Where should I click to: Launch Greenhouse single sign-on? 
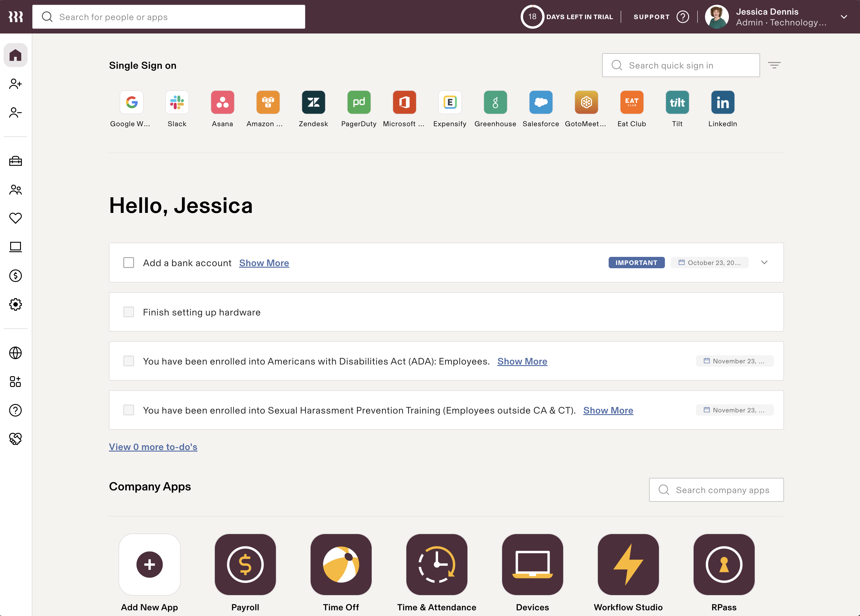pyautogui.click(x=496, y=102)
